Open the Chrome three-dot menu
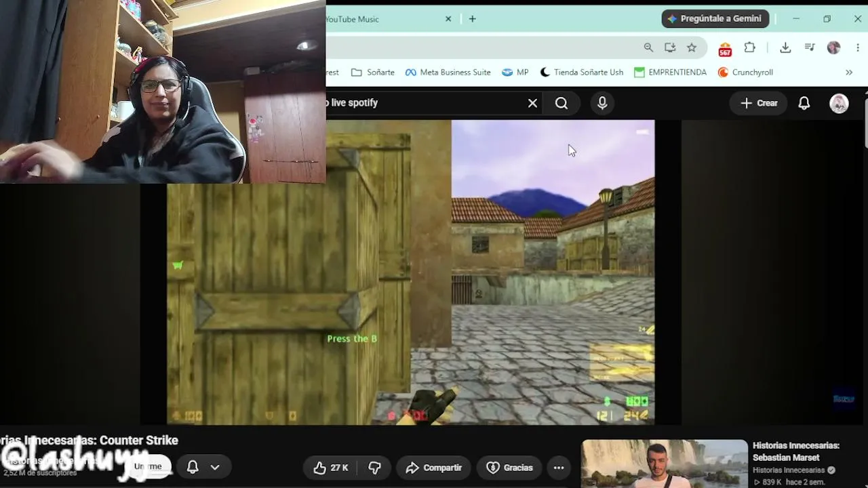Screen dimensions: 868x488 point(858,47)
